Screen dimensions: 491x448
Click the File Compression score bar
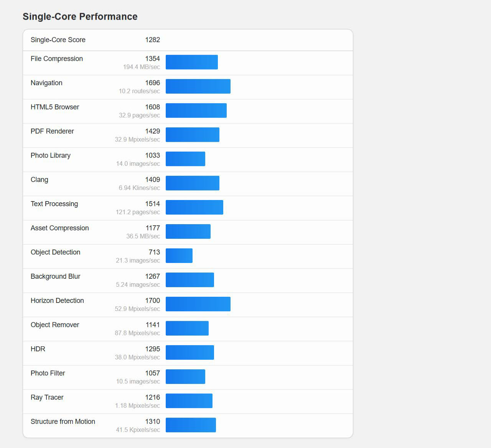(x=192, y=62)
